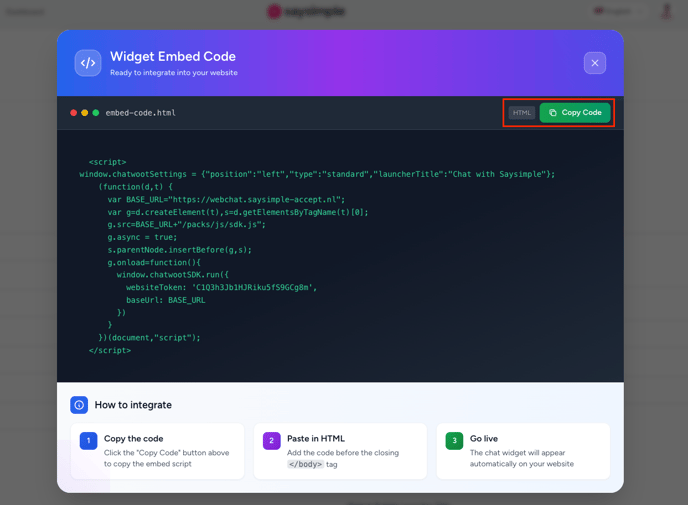Click the red window dot
Viewport: 688px width, 505px height.
click(74, 113)
